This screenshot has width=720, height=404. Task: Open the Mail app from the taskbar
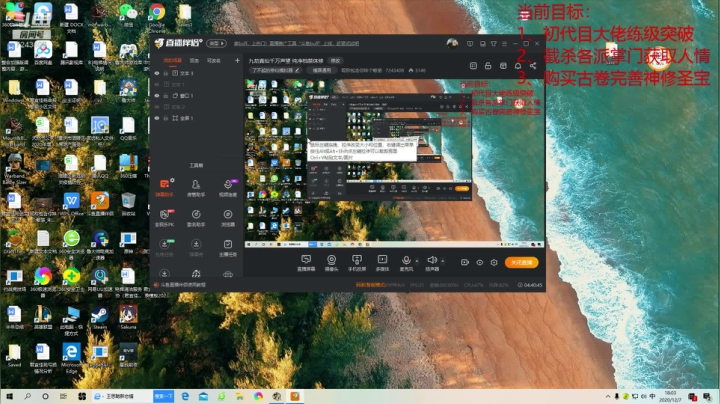(x=203, y=396)
